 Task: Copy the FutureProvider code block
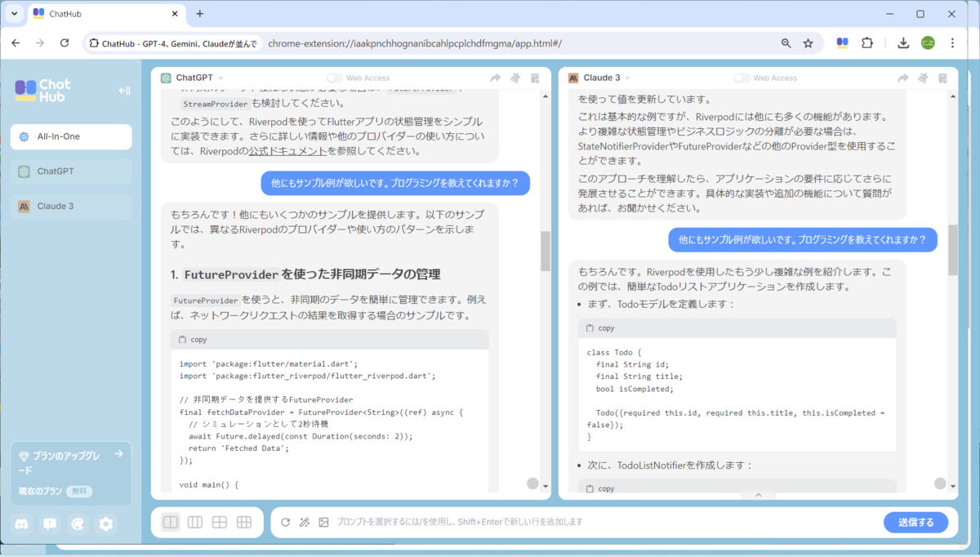point(193,339)
